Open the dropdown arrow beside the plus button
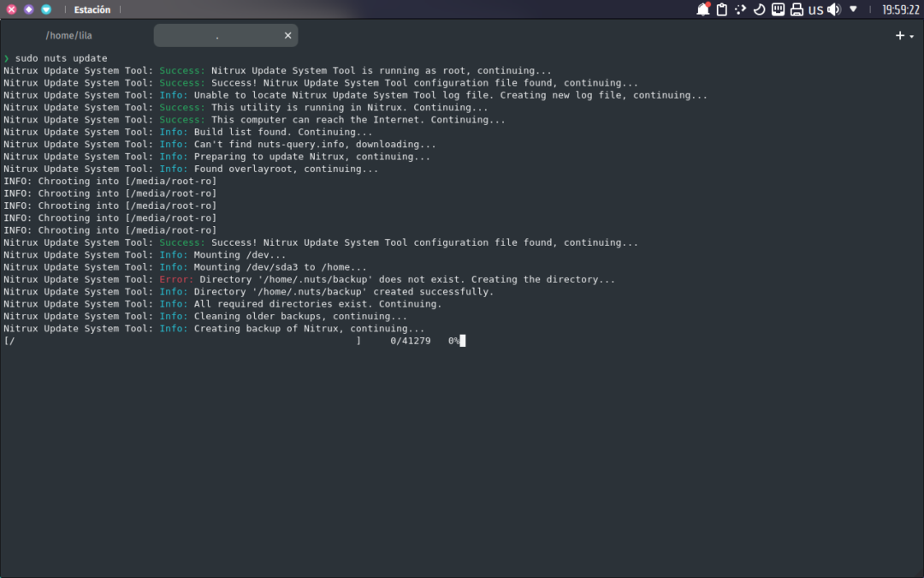Screen dimensions: 924x578 click(x=912, y=36)
